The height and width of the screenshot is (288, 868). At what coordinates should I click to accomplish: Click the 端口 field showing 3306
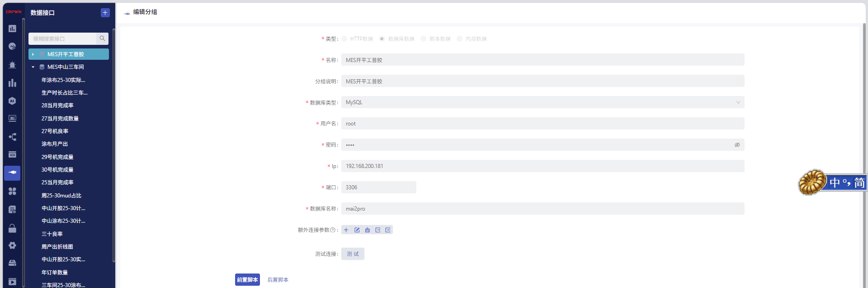click(x=379, y=187)
